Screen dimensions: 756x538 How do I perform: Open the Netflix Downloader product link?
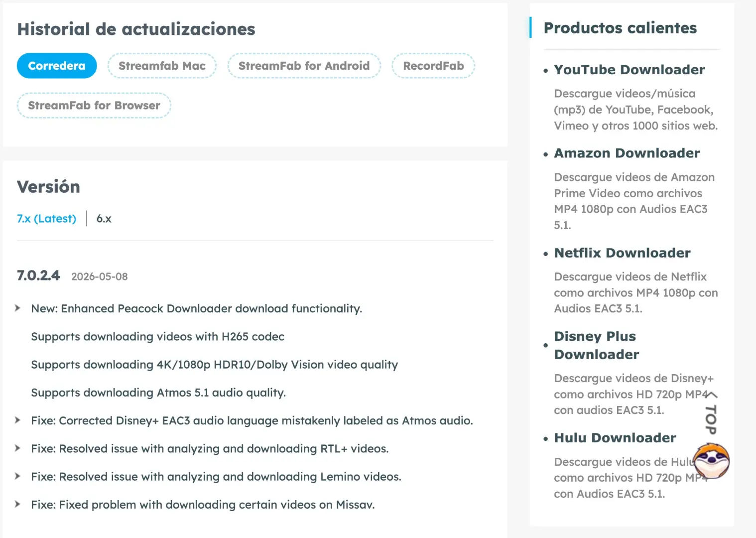coord(623,253)
